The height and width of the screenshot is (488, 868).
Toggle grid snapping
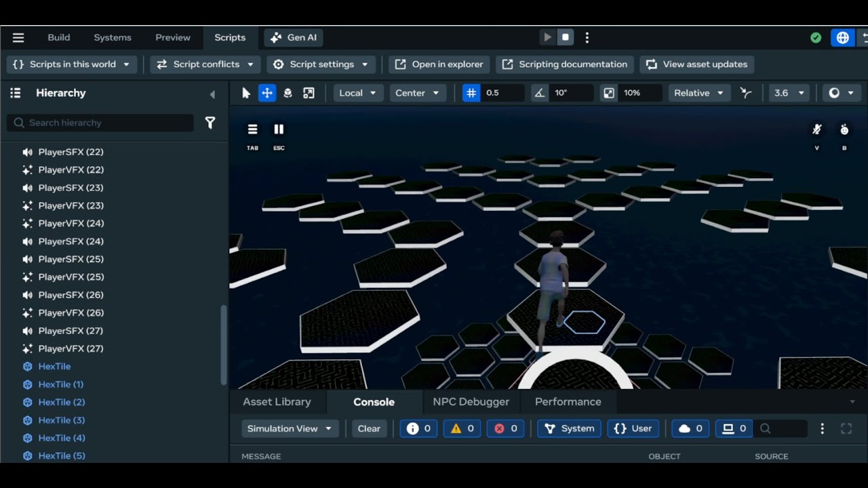pos(471,93)
